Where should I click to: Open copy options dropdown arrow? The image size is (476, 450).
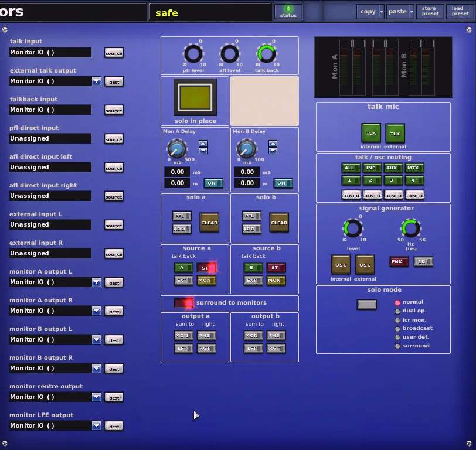coord(382,12)
